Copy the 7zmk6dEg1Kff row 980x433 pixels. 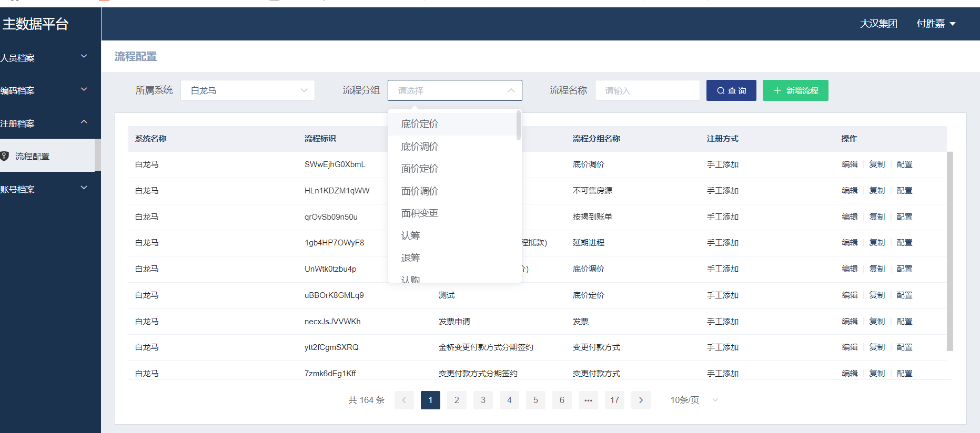pyautogui.click(x=877, y=374)
